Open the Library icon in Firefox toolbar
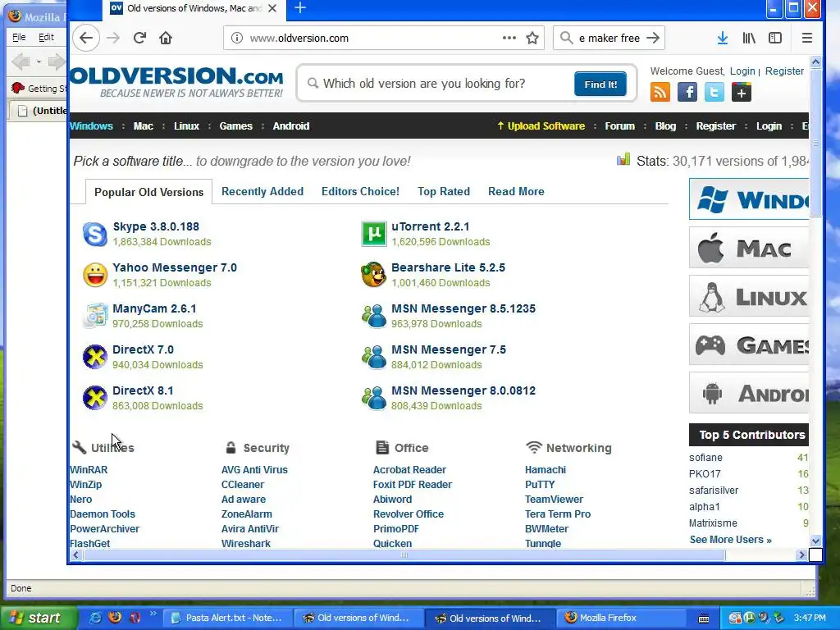Screen dimensions: 840x630 749,38
